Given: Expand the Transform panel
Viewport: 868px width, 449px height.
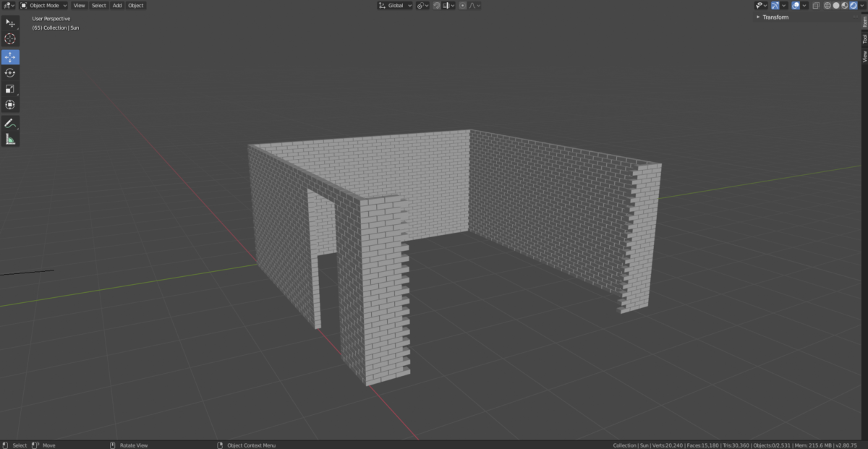Looking at the screenshot, I should tap(775, 17).
